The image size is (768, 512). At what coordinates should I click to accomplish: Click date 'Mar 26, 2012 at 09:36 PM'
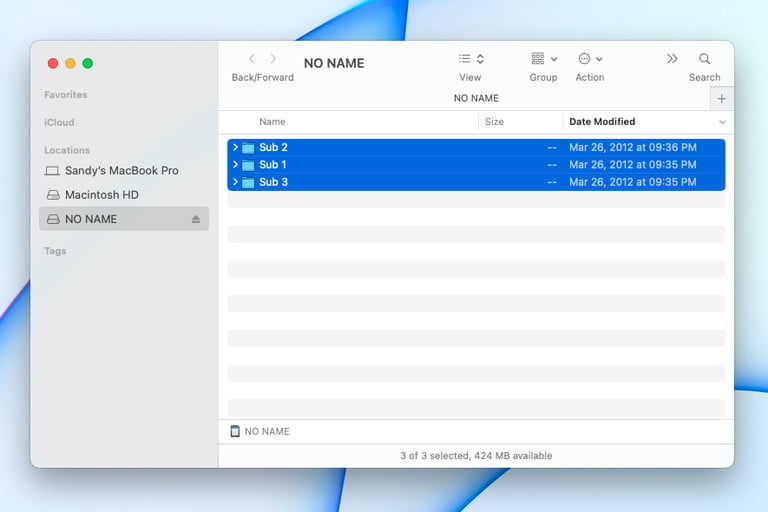tap(633, 147)
